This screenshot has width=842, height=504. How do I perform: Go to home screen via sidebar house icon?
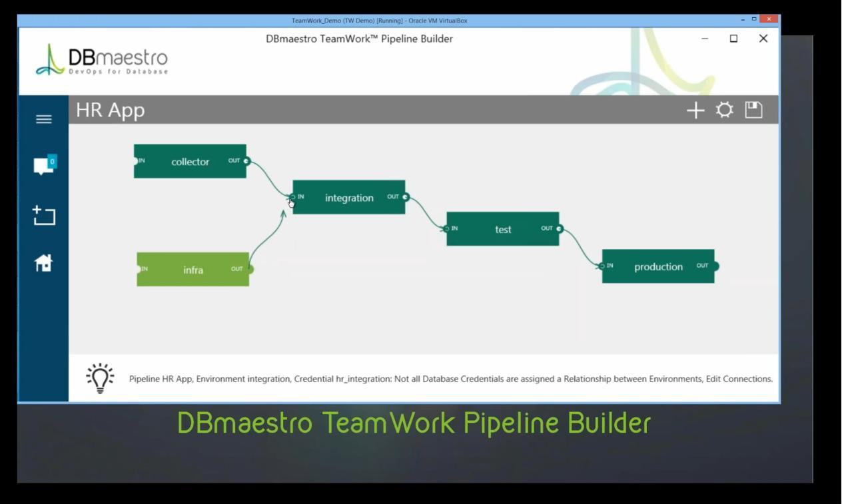click(x=44, y=264)
